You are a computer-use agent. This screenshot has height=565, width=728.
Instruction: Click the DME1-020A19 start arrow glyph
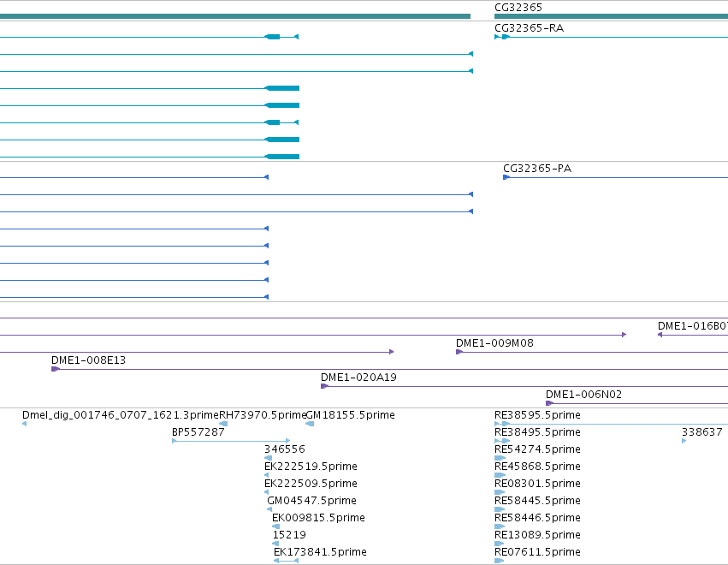pyautogui.click(x=324, y=386)
